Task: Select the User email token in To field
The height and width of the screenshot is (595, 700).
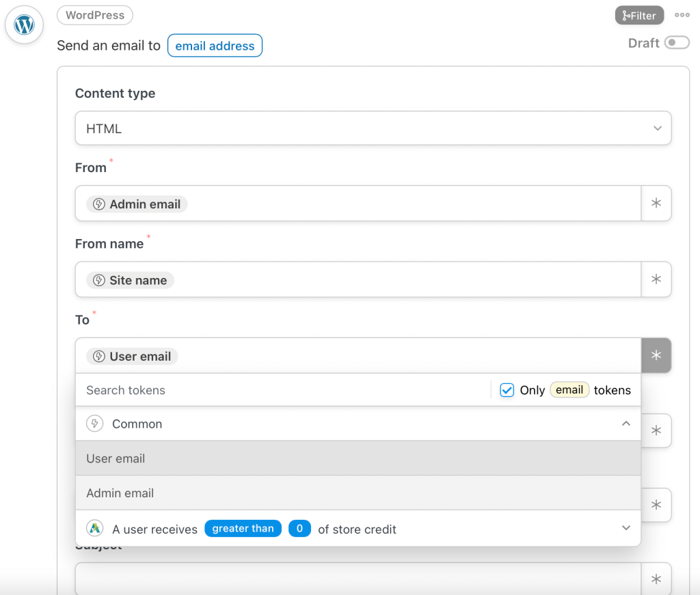Action: [132, 357]
